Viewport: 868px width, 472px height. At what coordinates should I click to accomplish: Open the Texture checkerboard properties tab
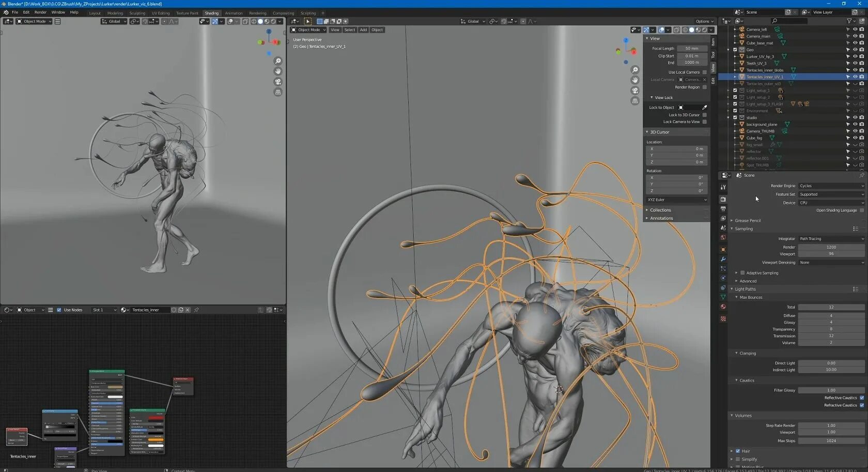pos(723,319)
